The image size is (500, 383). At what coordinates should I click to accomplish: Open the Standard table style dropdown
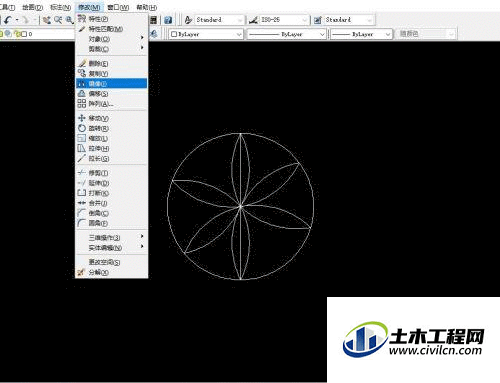348,20
